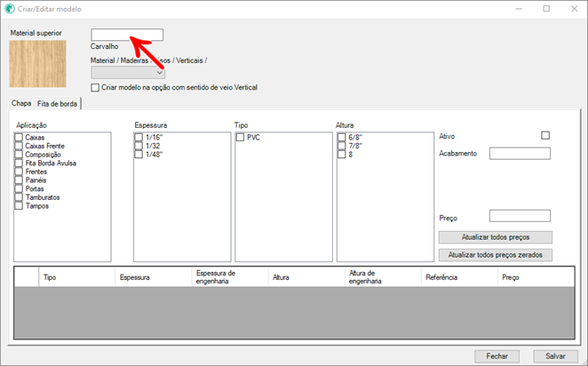Click the Carvalho wood texture thumbnail

click(x=37, y=64)
